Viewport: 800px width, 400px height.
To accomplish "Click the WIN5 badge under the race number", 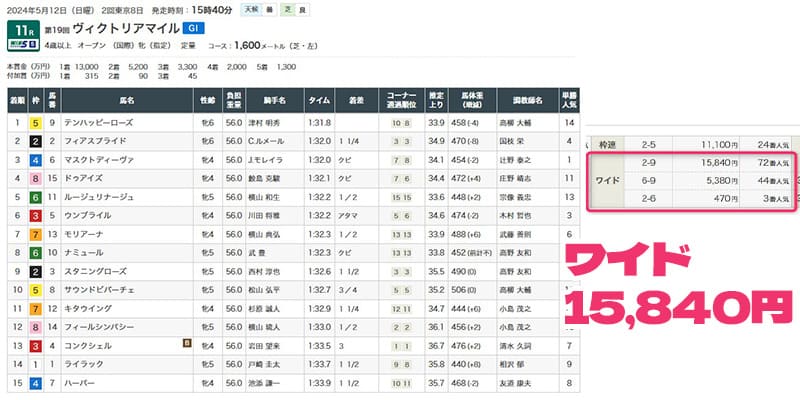I will 23,44.
